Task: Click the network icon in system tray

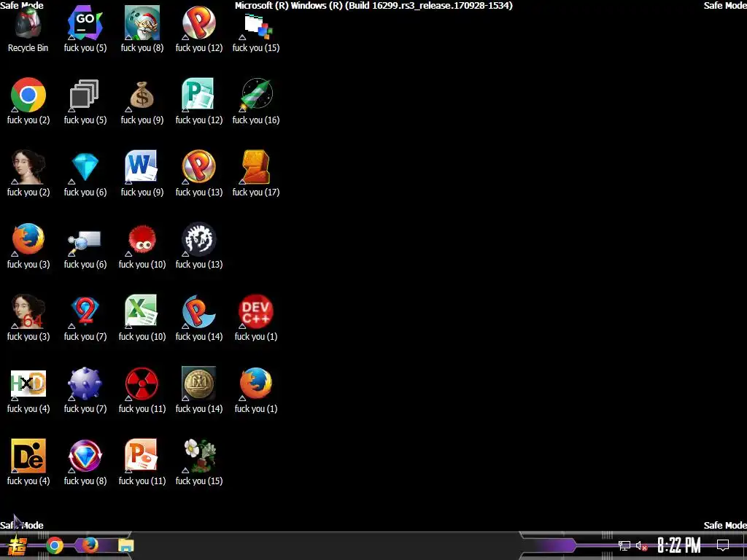Action: [x=624, y=545]
